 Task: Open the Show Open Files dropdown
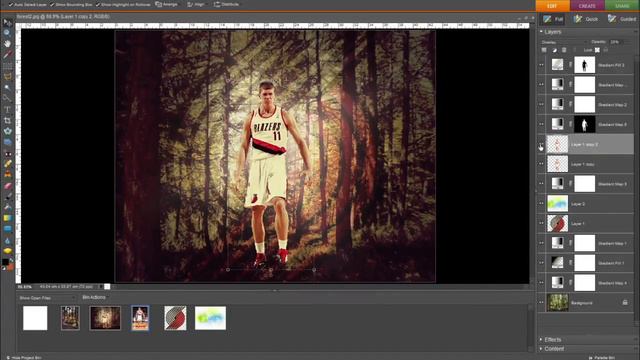click(x=47, y=298)
